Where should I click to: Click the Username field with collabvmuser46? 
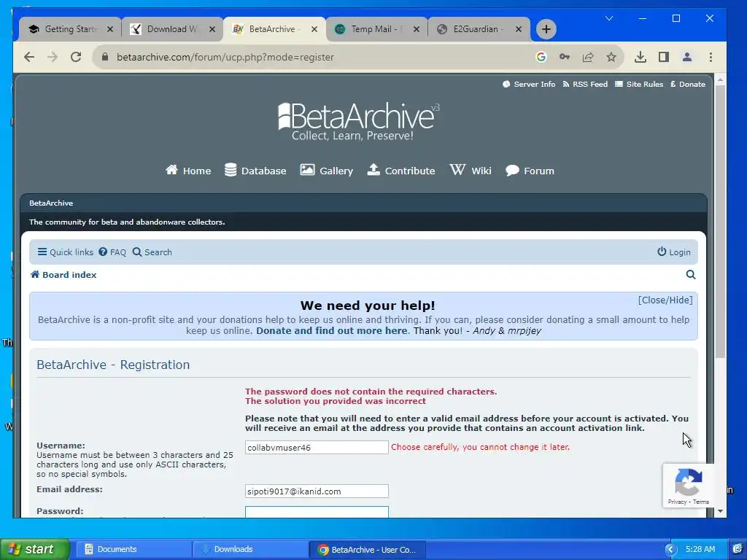click(317, 447)
